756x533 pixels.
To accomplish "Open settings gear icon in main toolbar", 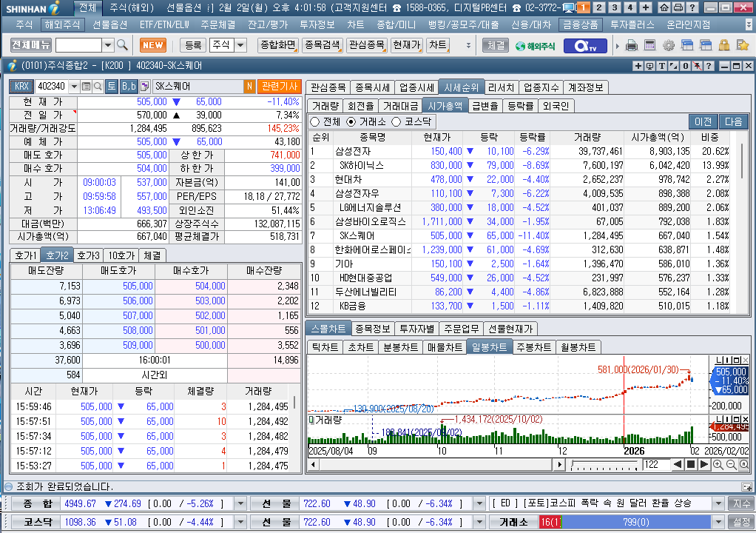I will [668, 45].
